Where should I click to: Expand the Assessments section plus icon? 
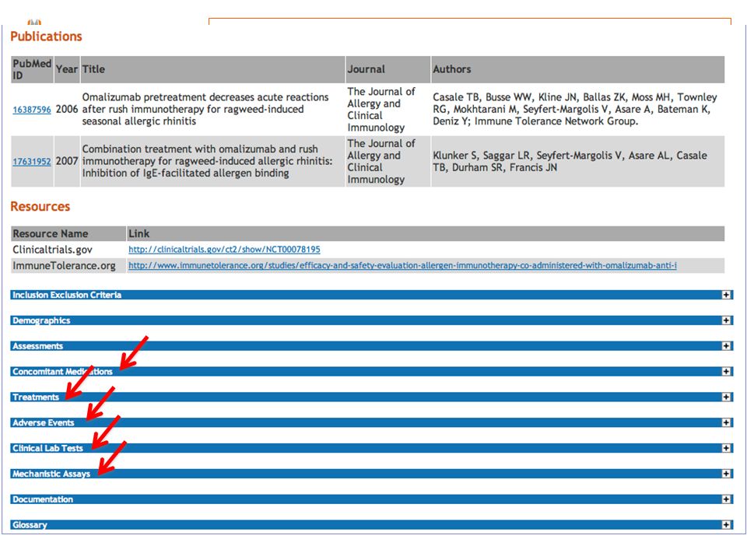[726, 345]
